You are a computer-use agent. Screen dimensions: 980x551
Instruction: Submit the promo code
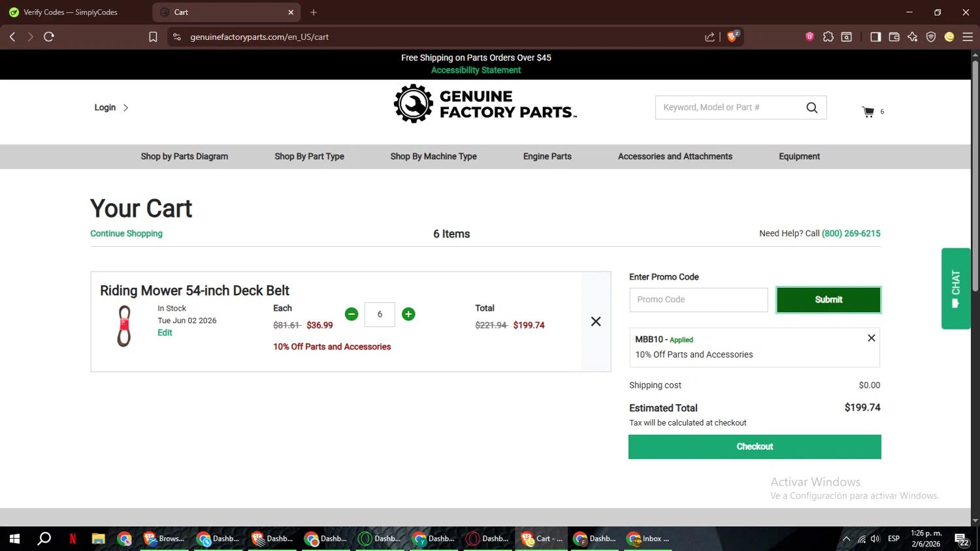click(828, 300)
